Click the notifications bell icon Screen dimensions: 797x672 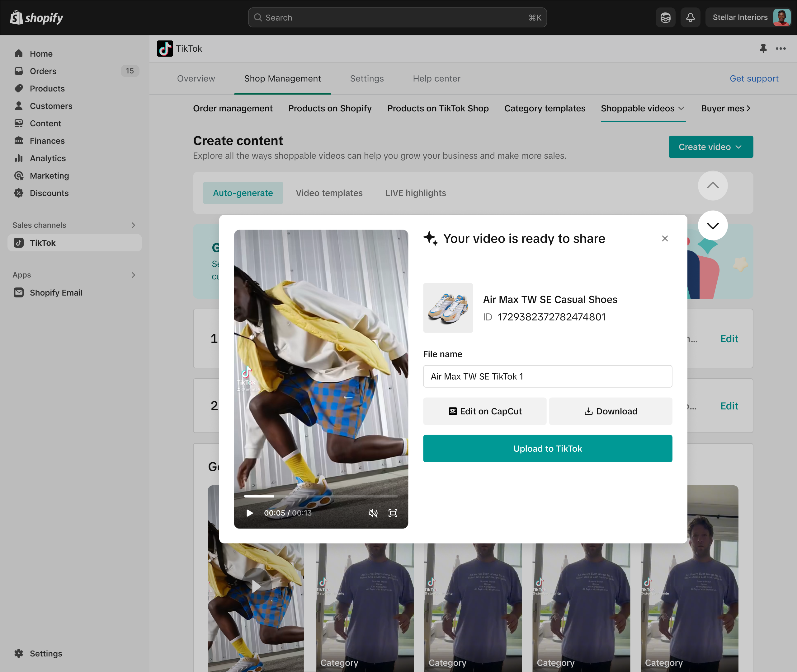690,17
